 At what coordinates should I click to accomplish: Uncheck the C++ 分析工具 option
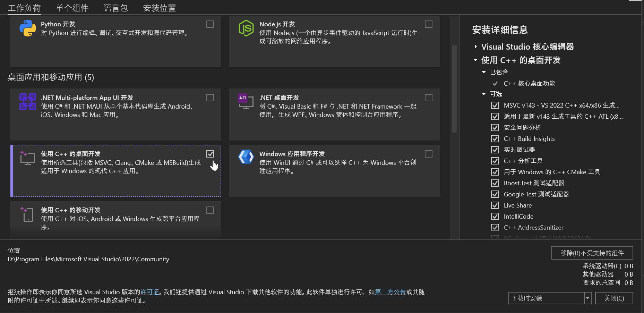495,161
